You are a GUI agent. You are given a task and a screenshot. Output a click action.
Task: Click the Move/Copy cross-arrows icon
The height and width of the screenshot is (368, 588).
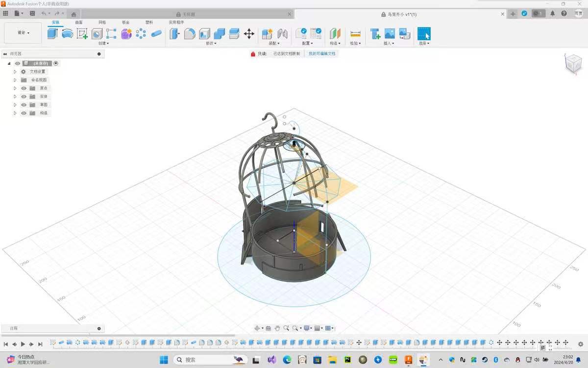click(x=249, y=33)
